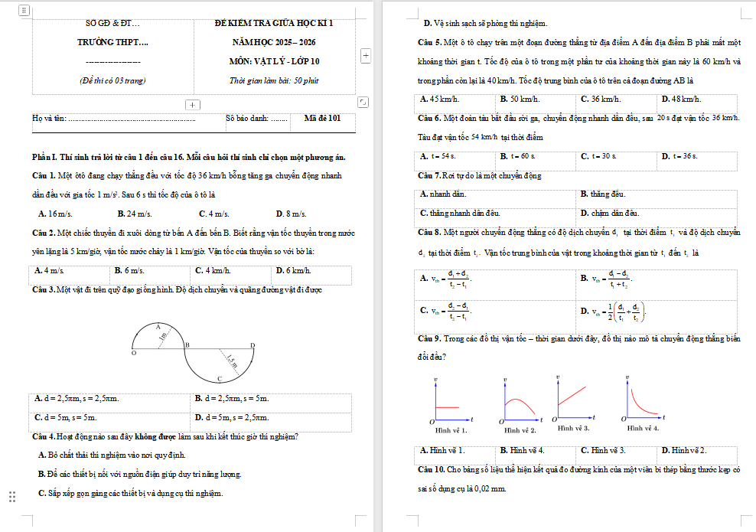Select the Hình vẽ 4 decay graph
The image size is (756, 532).
tap(644, 400)
